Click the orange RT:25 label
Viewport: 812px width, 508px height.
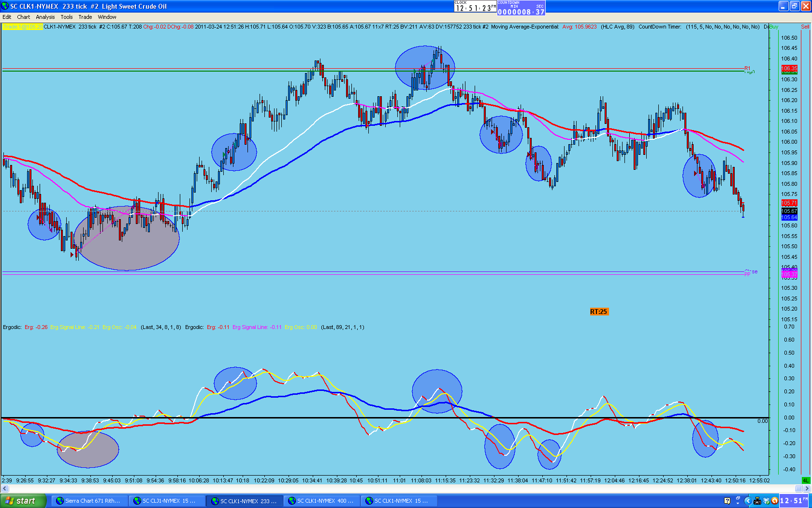[598, 312]
